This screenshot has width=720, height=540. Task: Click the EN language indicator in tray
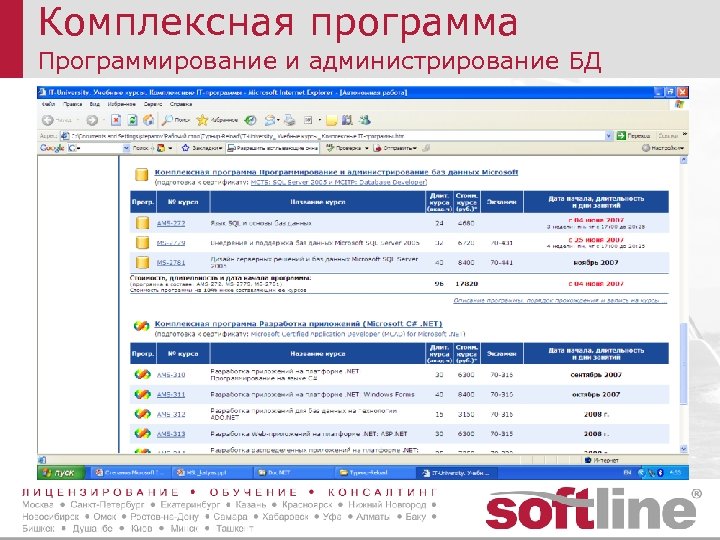[627, 472]
